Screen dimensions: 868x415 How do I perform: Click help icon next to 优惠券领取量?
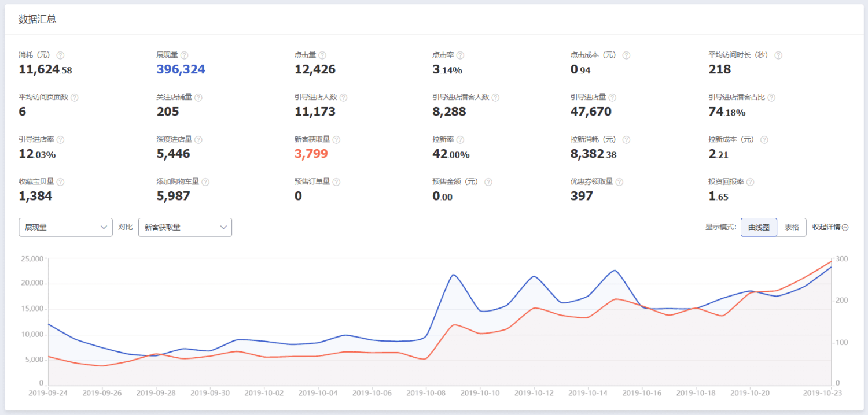point(619,182)
